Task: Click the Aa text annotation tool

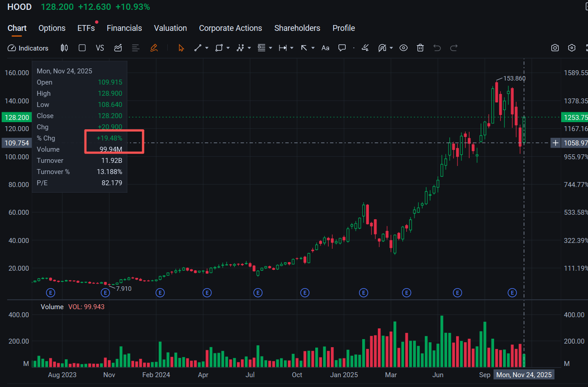Action: [326, 48]
